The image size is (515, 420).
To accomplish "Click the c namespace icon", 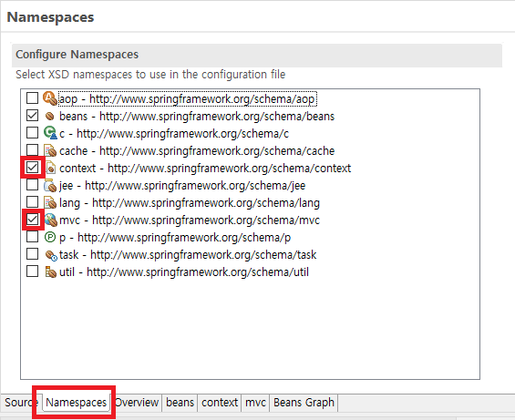I will [50, 133].
